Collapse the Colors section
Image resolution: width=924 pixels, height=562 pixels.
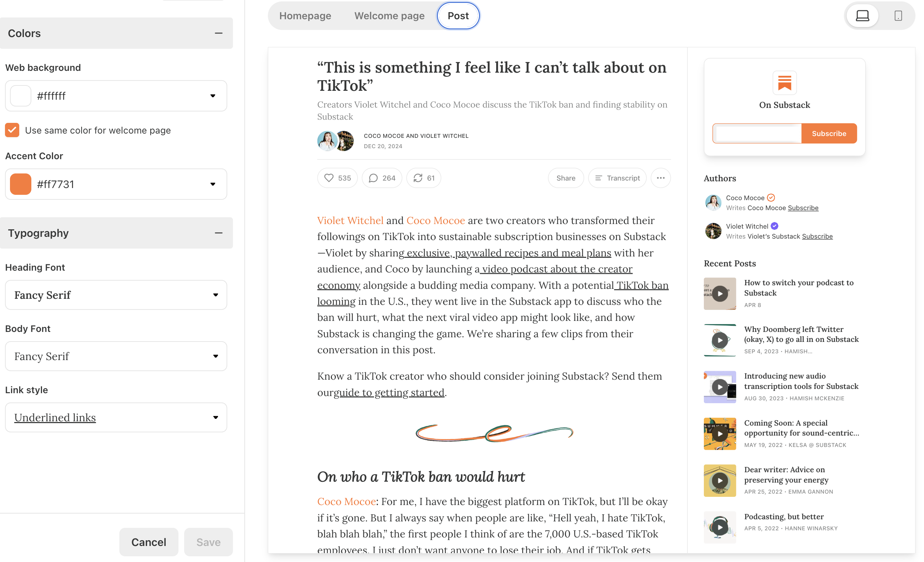coord(219,33)
